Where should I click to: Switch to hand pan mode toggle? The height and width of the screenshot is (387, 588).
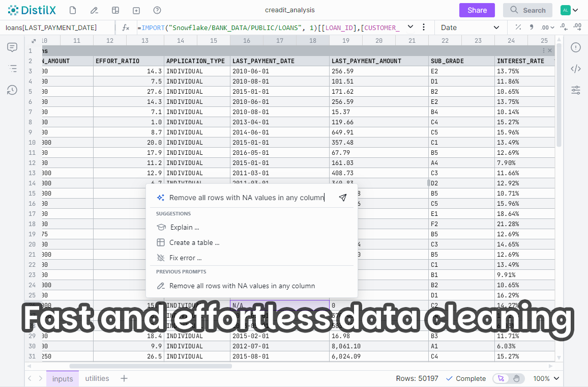point(516,378)
